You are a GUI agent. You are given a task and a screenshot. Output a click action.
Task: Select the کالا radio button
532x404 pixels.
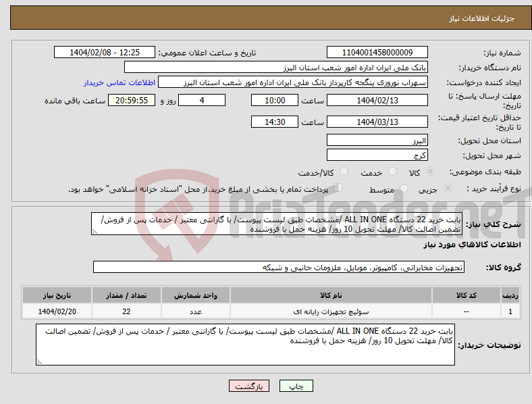tap(430, 172)
